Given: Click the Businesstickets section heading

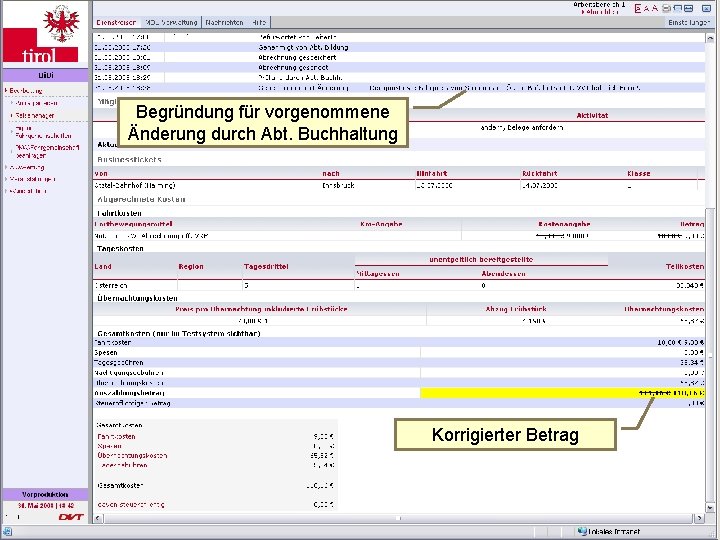Looking at the screenshot, I should coord(129,159).
